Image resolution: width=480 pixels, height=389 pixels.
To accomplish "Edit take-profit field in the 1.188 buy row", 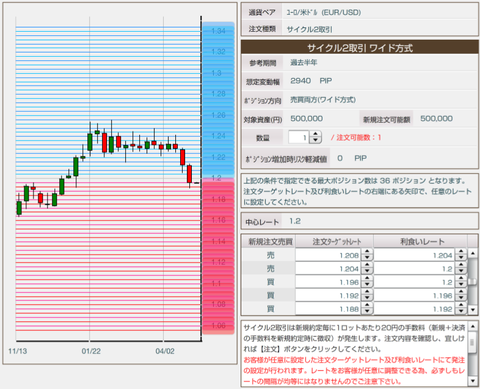I will [414, 309].
